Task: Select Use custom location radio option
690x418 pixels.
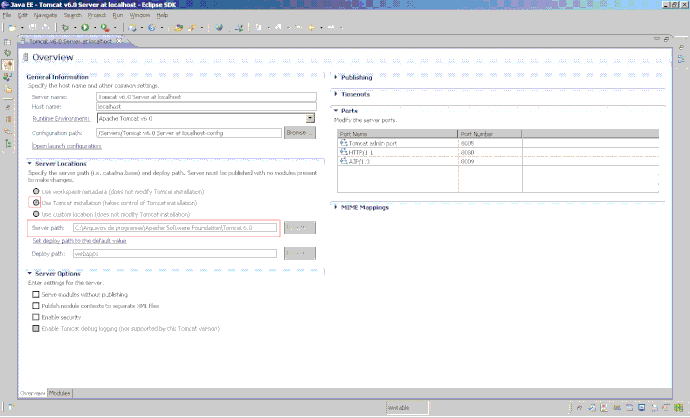Action: pyautogui.click(x=36, y=214)
